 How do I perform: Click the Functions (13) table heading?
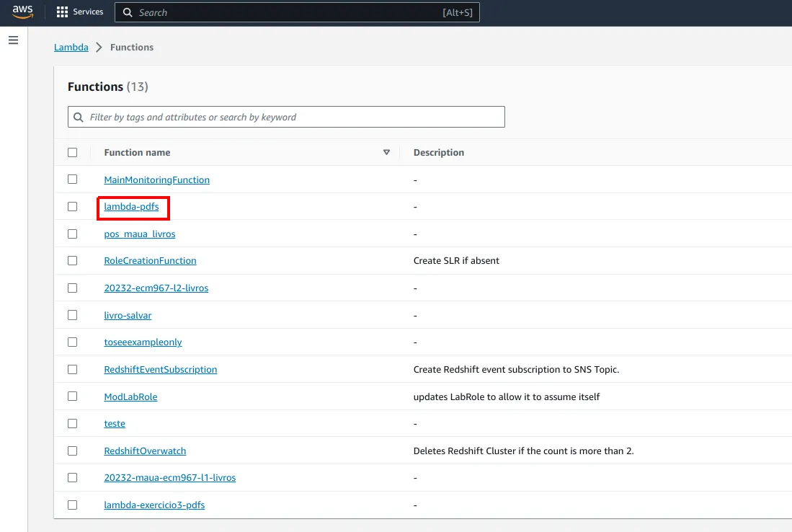(x=107, y=87)
